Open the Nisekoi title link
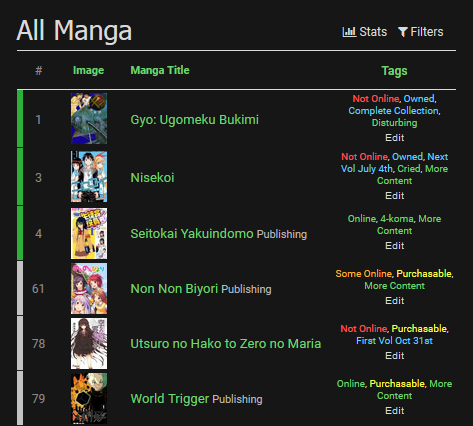473x426 pixels. (152, 178)
